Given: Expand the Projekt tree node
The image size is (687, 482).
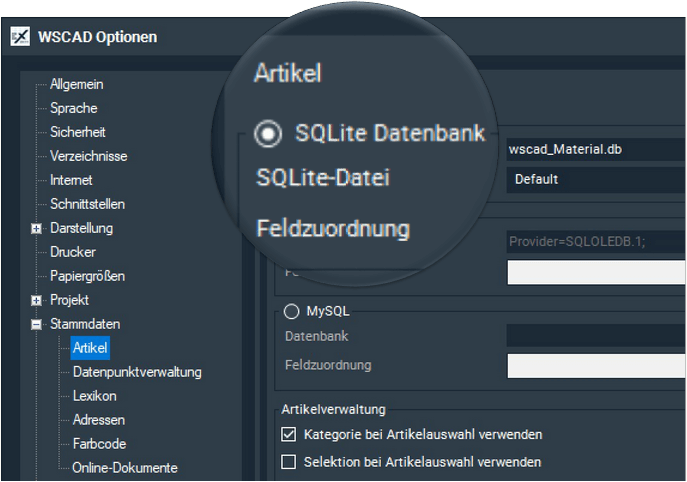Looking at the screenshot, I should pyautogui.click(x=37, y=301).
